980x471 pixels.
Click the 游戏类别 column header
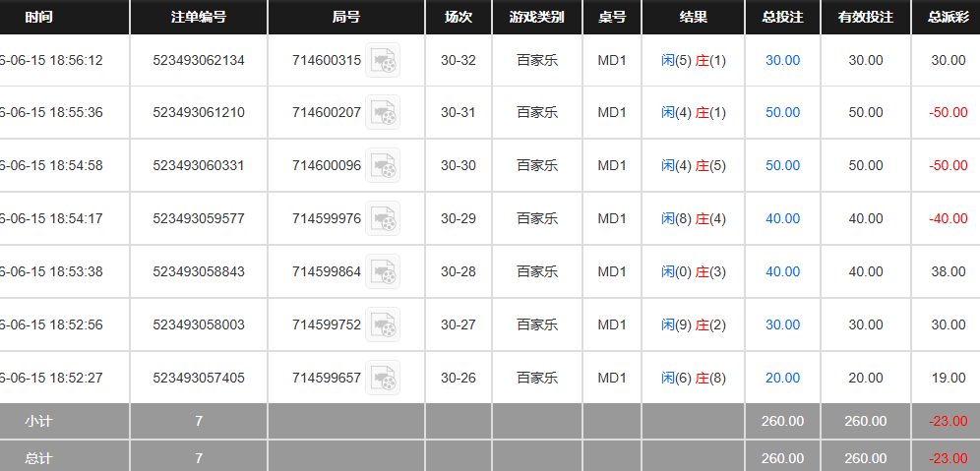[x=537, y=17]
